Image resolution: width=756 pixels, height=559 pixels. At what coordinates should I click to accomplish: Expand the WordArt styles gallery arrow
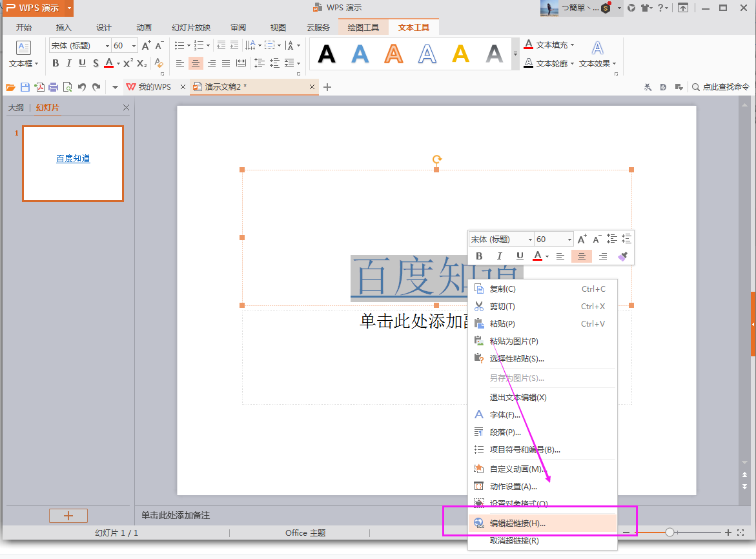515,54
